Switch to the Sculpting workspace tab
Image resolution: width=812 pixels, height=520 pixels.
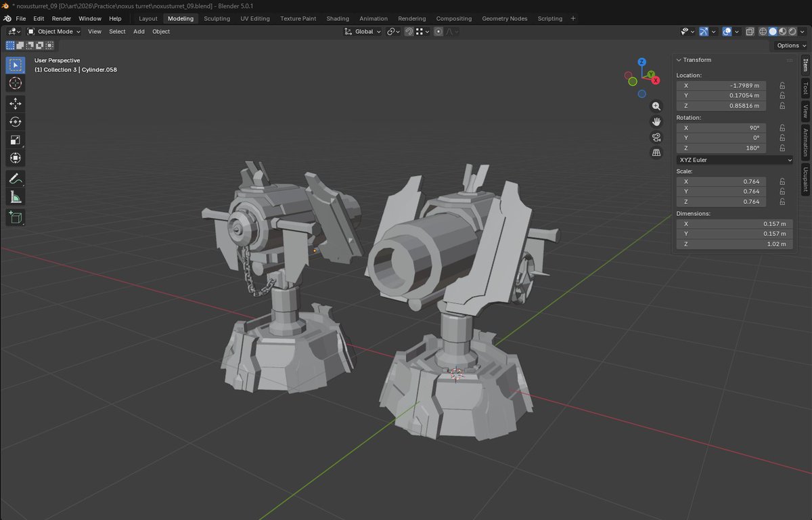(217, 18)
